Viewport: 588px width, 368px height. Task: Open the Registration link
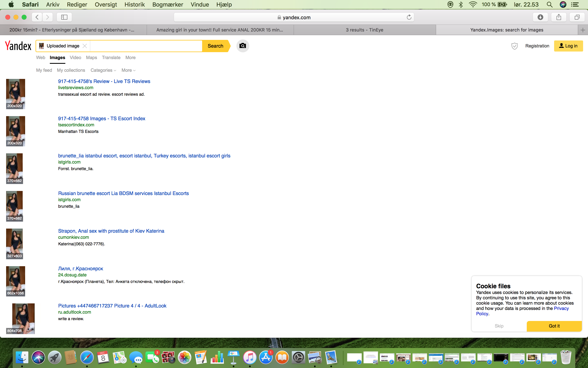(537, 46)
